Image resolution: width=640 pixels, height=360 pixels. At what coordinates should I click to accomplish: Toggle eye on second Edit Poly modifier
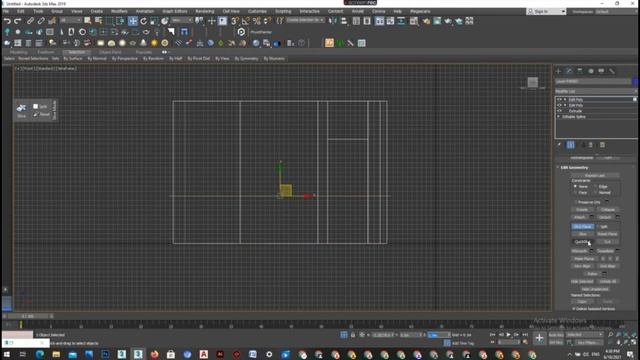pos(560,105)
